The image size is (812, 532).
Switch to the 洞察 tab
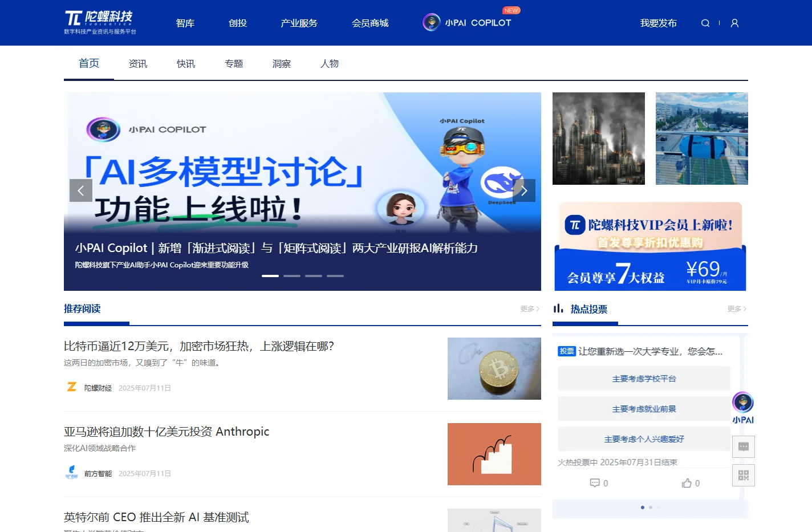pyautogui.click(x=282, y=63)
